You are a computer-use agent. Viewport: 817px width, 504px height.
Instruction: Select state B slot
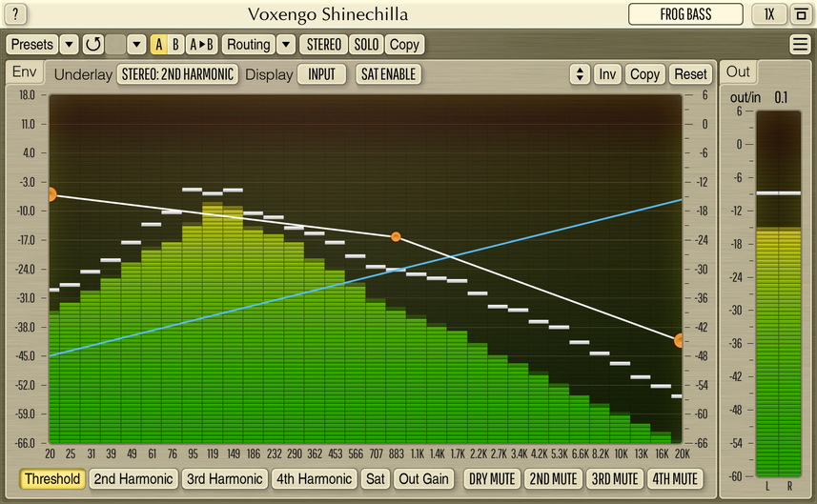point(175,44)
